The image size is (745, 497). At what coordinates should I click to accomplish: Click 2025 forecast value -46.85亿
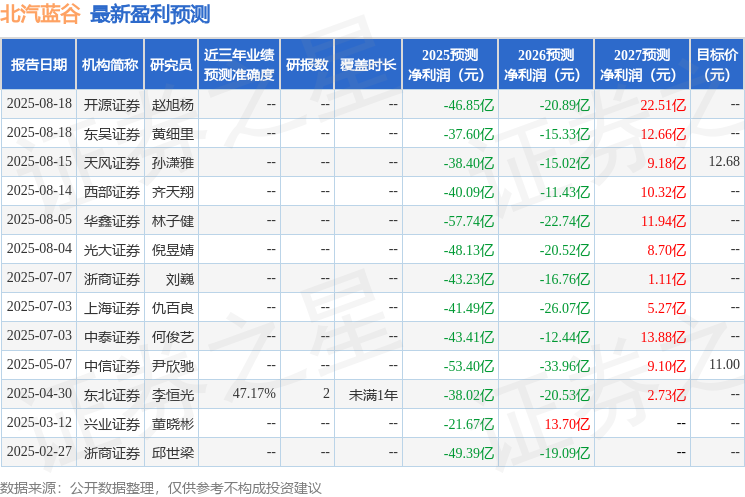coord(468,105)
